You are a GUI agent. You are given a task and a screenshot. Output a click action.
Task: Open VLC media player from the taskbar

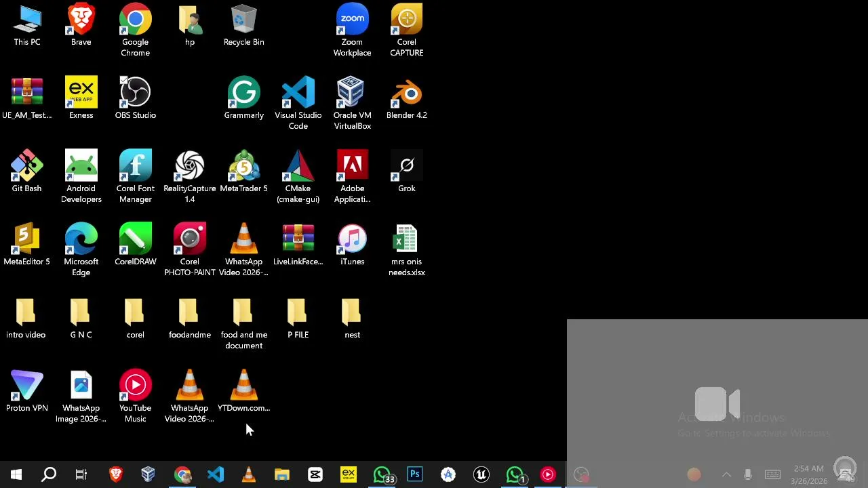249,474
